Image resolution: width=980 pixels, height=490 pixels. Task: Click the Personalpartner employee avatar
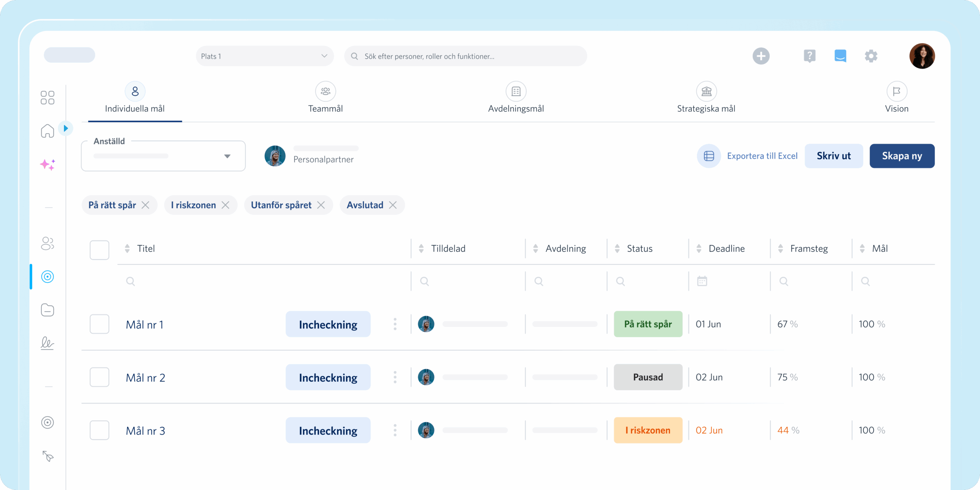[275, 156]
